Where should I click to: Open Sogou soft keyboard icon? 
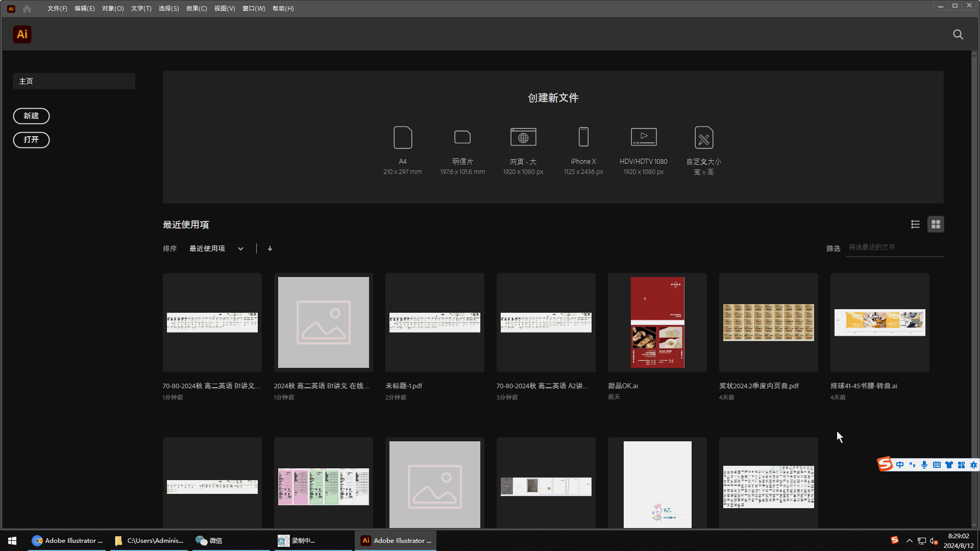tap(937, 465)
